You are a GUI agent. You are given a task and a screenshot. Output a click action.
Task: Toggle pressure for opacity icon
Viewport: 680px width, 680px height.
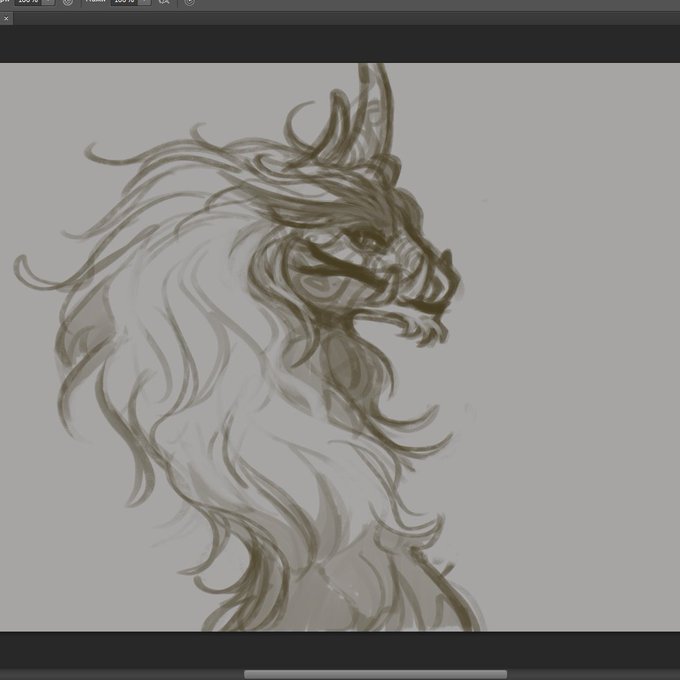[68, 2]
